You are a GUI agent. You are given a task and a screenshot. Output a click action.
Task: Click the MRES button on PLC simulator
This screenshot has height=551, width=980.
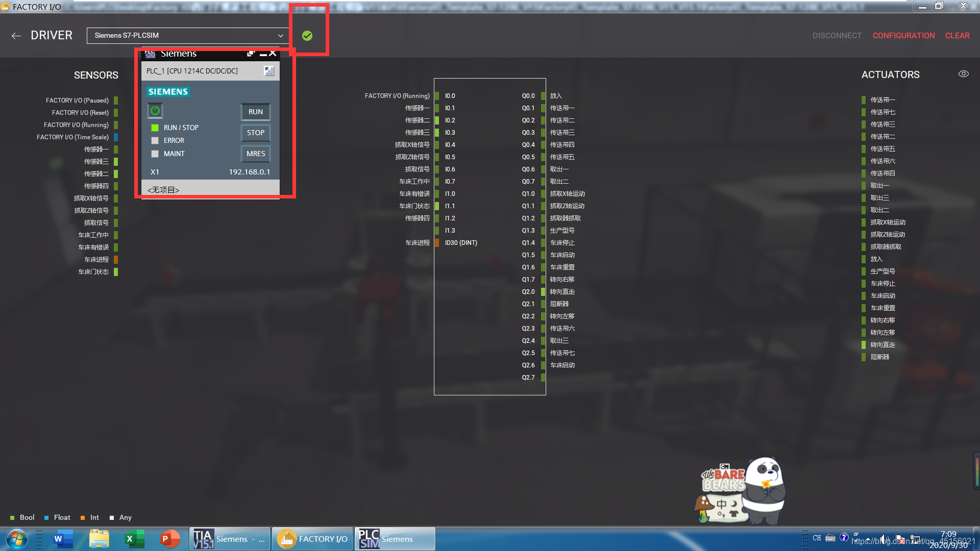(255, 154)
